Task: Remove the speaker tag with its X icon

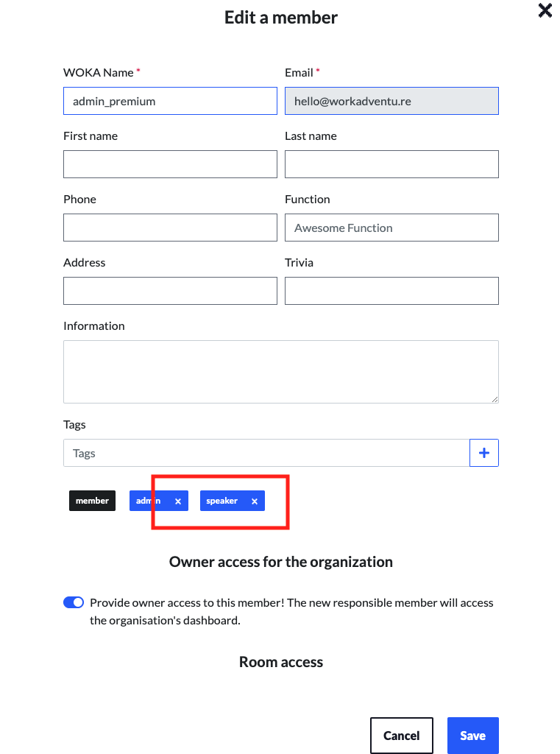Action: pos(254,501)
